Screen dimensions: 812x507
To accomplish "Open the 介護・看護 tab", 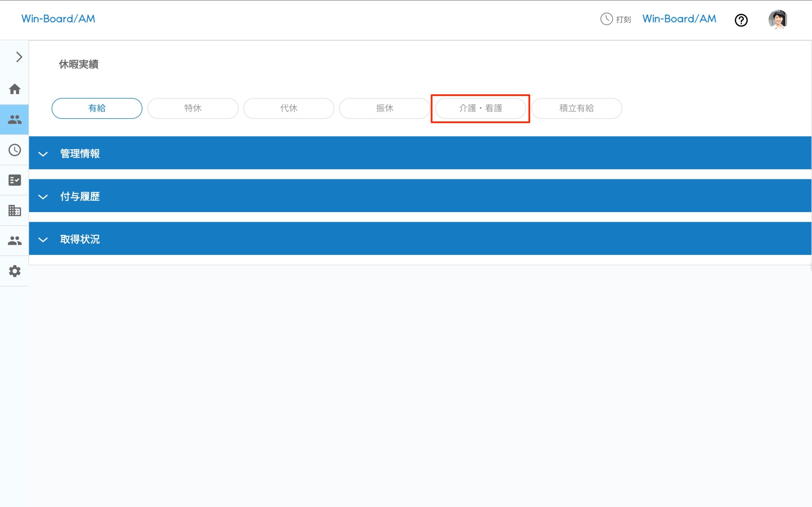I will (x=480, y=108).
